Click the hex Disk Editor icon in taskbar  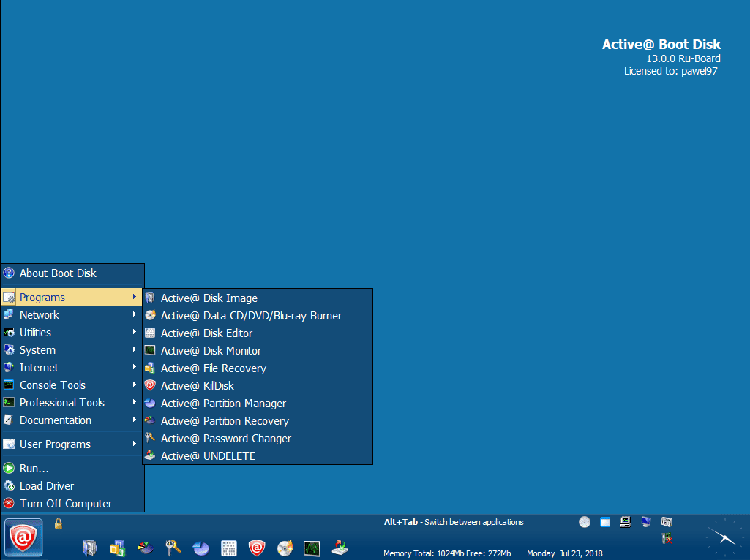228,548
